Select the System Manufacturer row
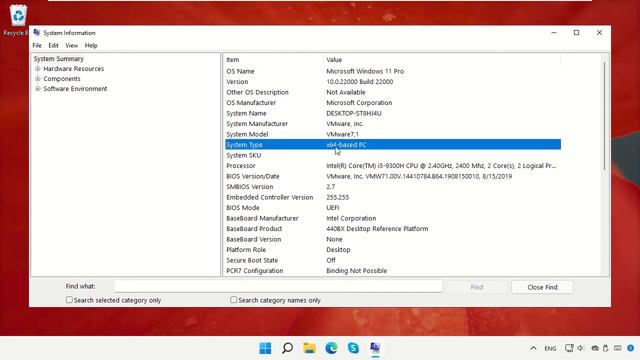The image size is (640, 360). (393, 124)
